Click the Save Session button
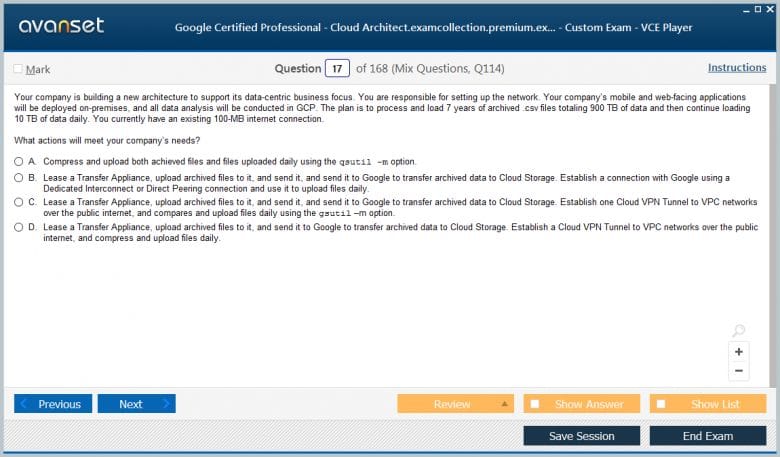The height and width of the screenshot is (457, 780). coord(582,436)
